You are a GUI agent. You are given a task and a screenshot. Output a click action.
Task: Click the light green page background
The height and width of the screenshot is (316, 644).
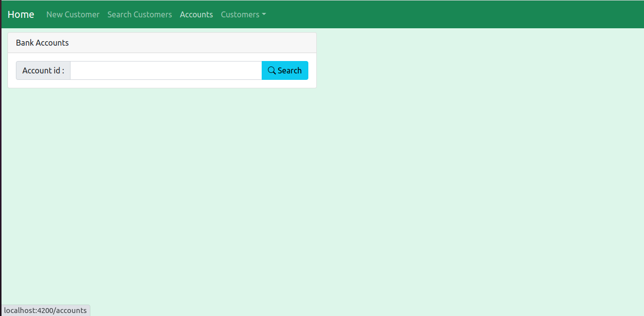[447, 189]
